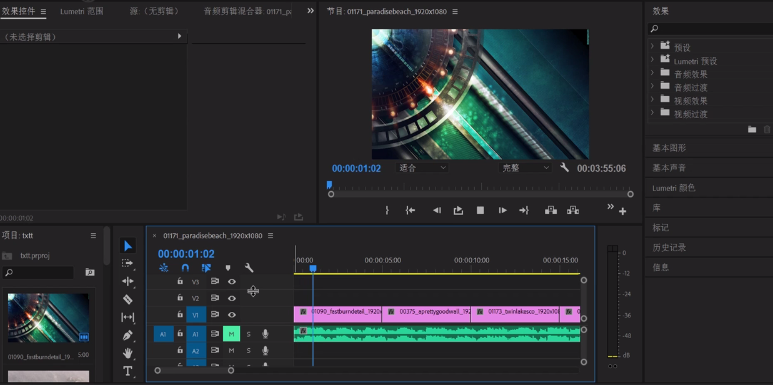Toggle sync lock on track V3
The height and width of the screenshot is (385, 773).
point(214,281)
